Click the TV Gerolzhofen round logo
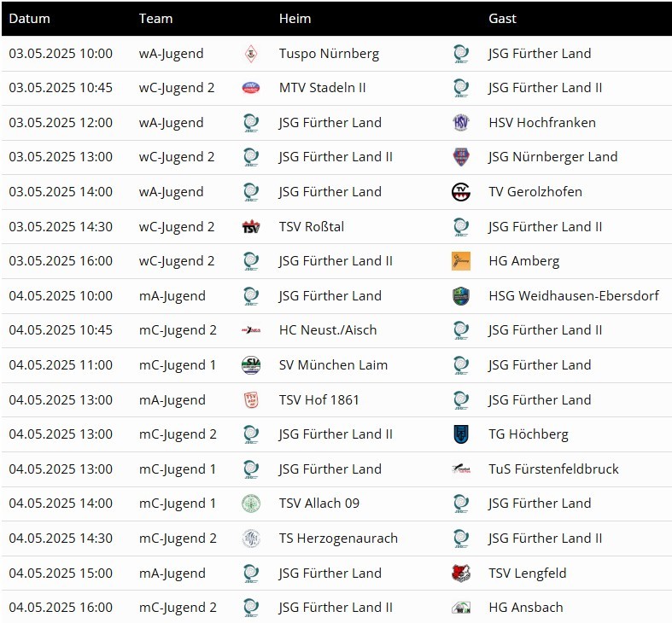The image size is (672, 623). pyautogui.click(x=461, y=191)
